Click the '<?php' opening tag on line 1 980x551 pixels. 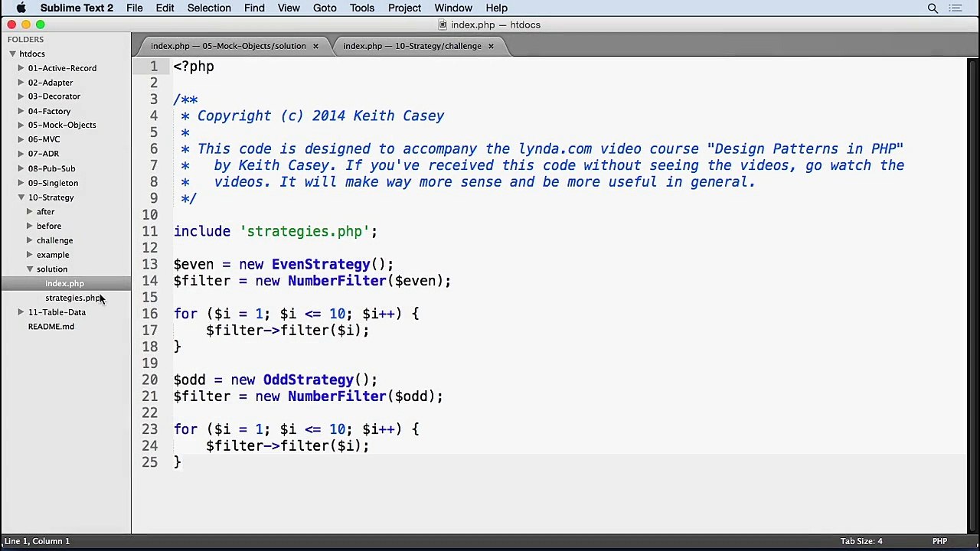pos(194,67)
